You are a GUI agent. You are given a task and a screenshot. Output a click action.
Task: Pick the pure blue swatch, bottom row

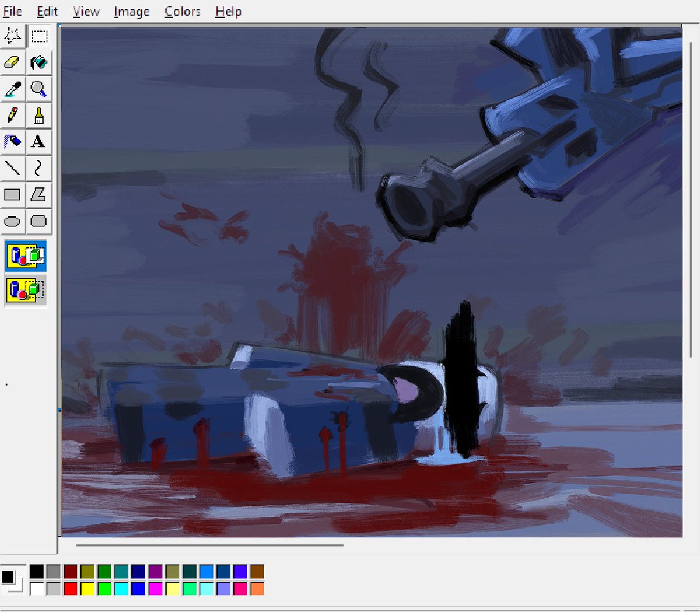(x=138, y=588)
